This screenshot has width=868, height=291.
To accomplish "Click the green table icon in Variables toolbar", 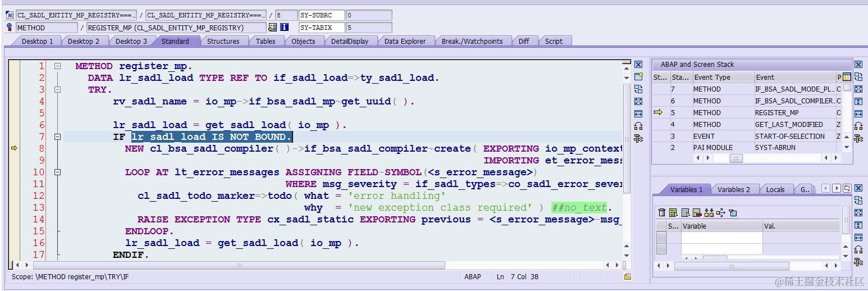I will click(x=673, y=212).
